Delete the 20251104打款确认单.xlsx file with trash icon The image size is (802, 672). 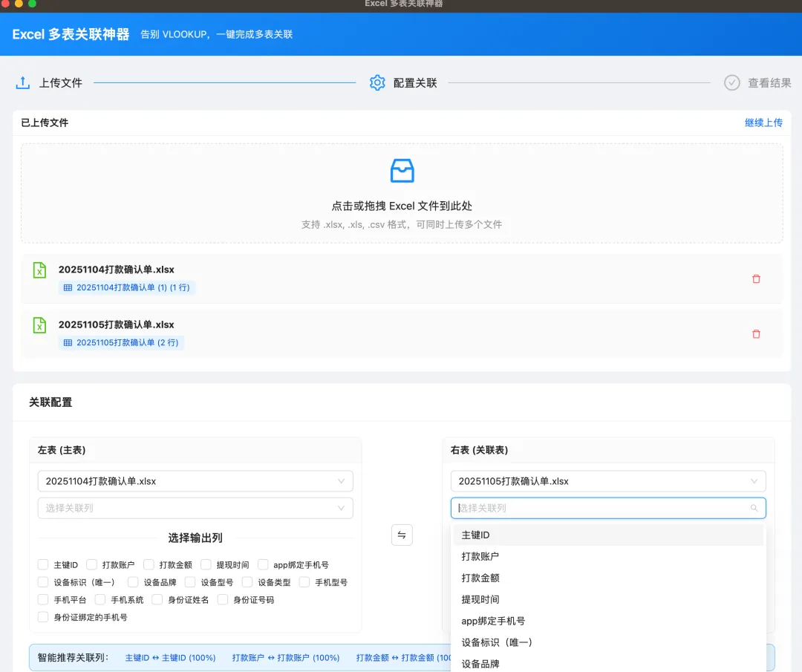(x=756, y=278)
